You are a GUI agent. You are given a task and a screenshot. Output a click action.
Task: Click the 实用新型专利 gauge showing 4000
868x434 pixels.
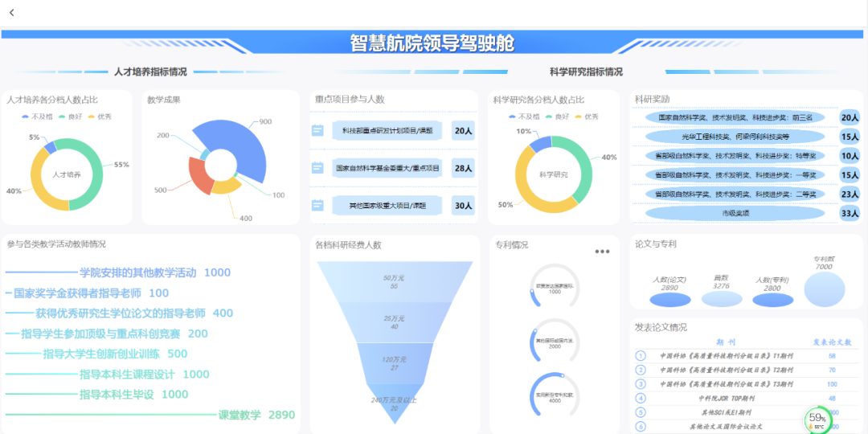tap(555, 396)
